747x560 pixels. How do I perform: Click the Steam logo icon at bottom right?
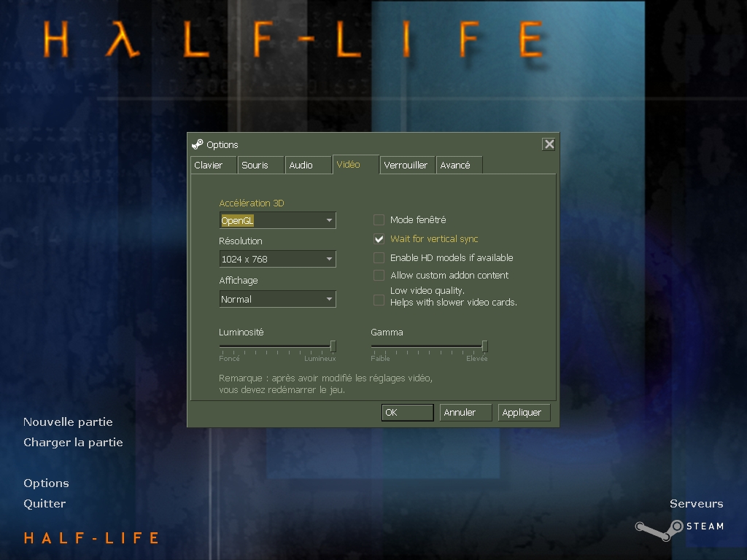659,529
